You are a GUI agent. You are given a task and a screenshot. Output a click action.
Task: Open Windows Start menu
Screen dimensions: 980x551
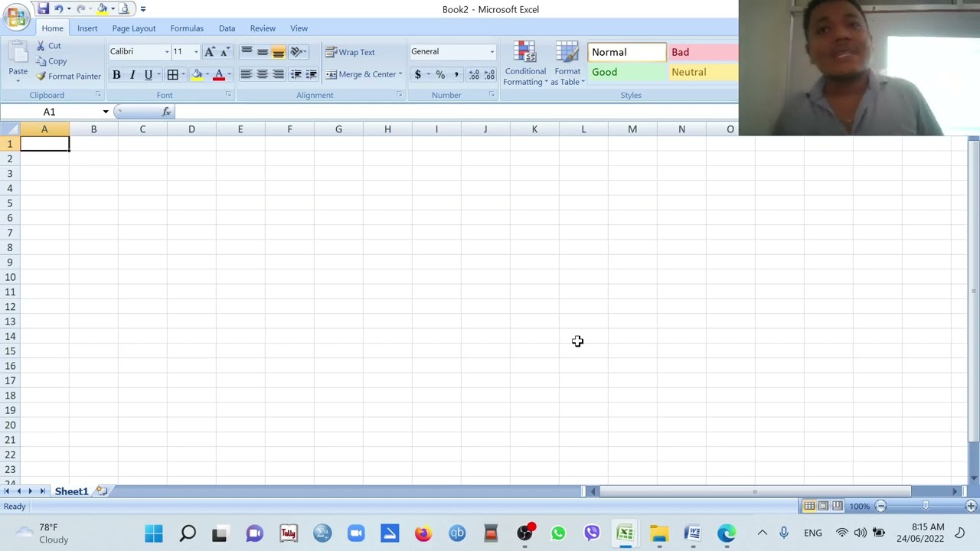click(x=154, y=533)
